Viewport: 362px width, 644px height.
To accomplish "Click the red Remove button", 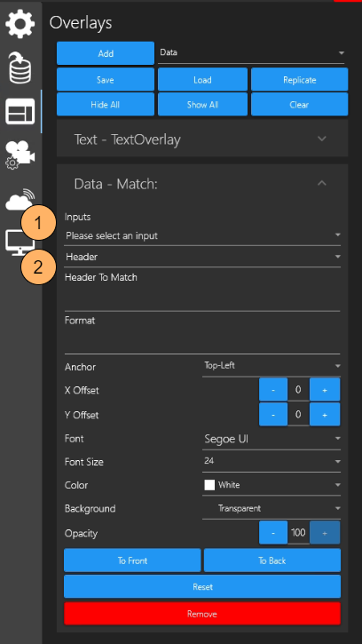I will point(202,614).
